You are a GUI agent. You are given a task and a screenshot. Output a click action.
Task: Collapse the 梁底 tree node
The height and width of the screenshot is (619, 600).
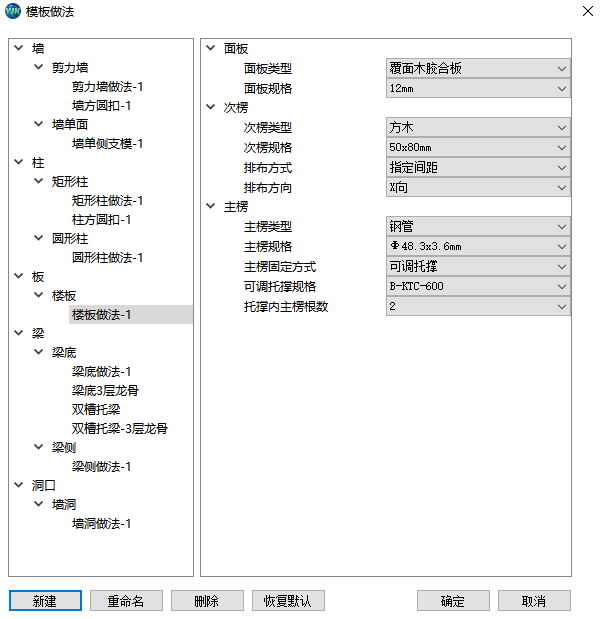[x=38, y=352]
